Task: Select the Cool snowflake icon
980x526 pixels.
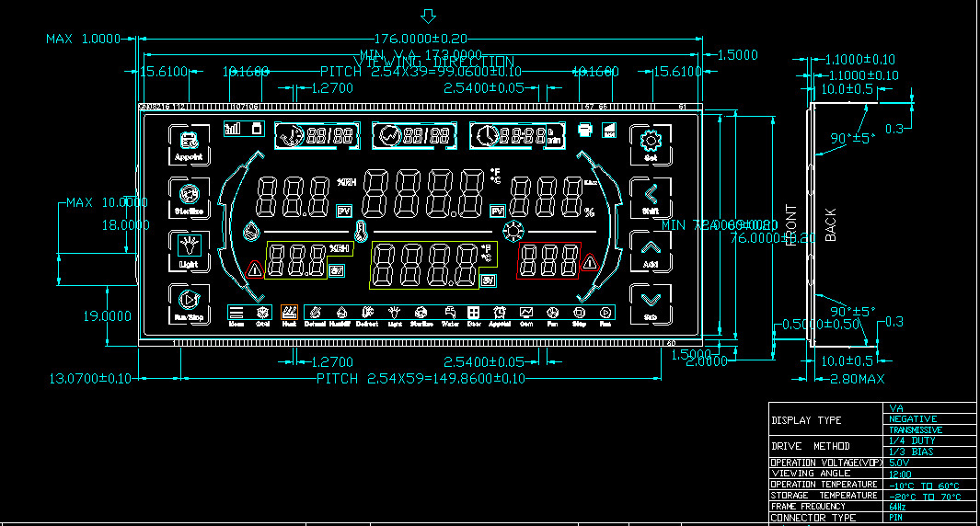Action: coord(262,313)
